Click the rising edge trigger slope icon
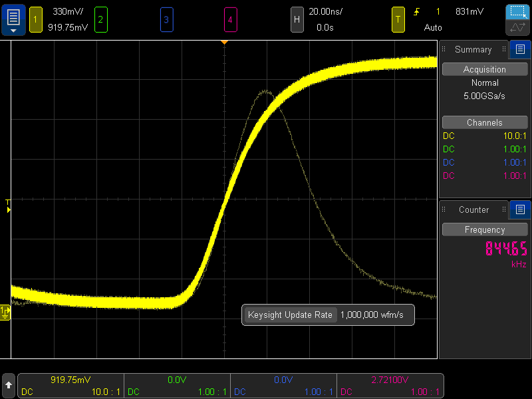Viewport: 532px width, 399px height. 417,11
